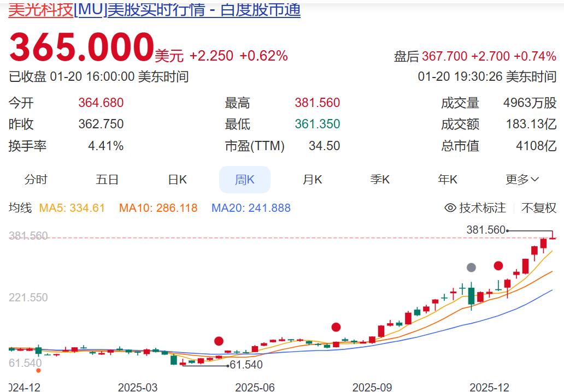Click the 昨收 value 362.750

[101, 124]
